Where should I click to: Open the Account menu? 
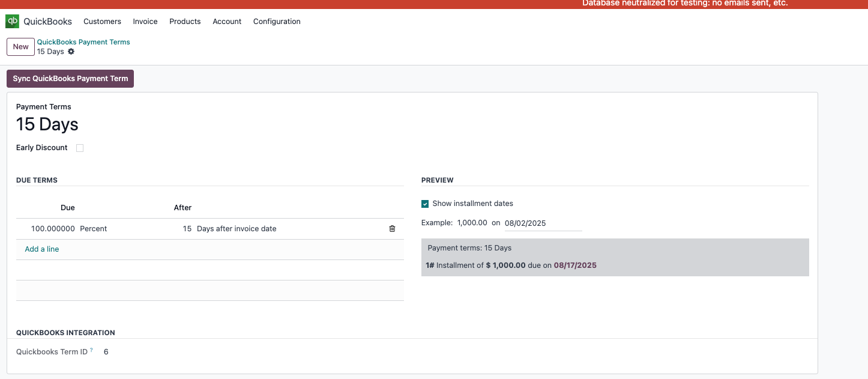[x=227, y=21]
